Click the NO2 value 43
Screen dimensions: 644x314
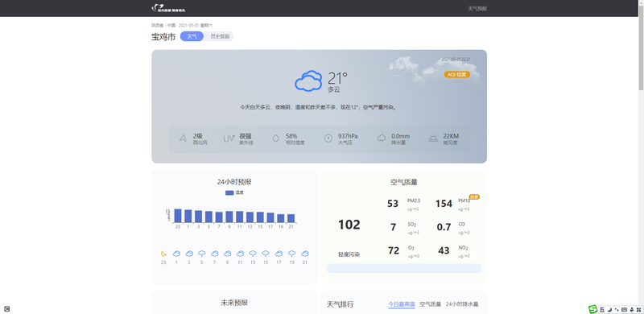point(444,250)
